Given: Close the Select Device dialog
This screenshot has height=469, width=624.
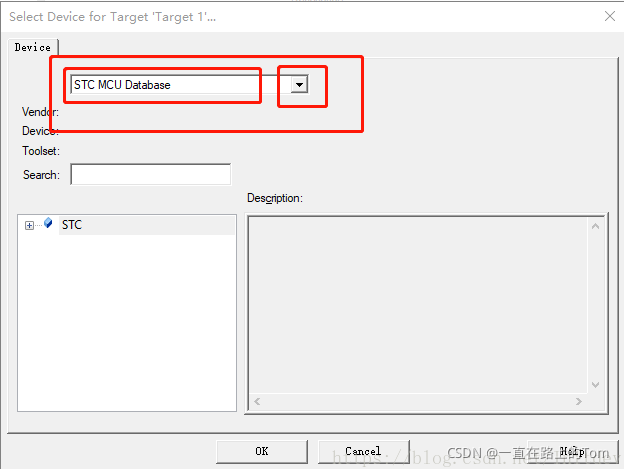Looking at the screenshot, I should point(610,16).
